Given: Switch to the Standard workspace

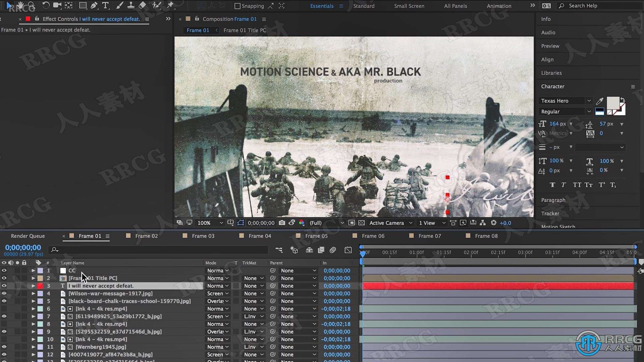Looking at the screenshot, I should pos(364,6).
